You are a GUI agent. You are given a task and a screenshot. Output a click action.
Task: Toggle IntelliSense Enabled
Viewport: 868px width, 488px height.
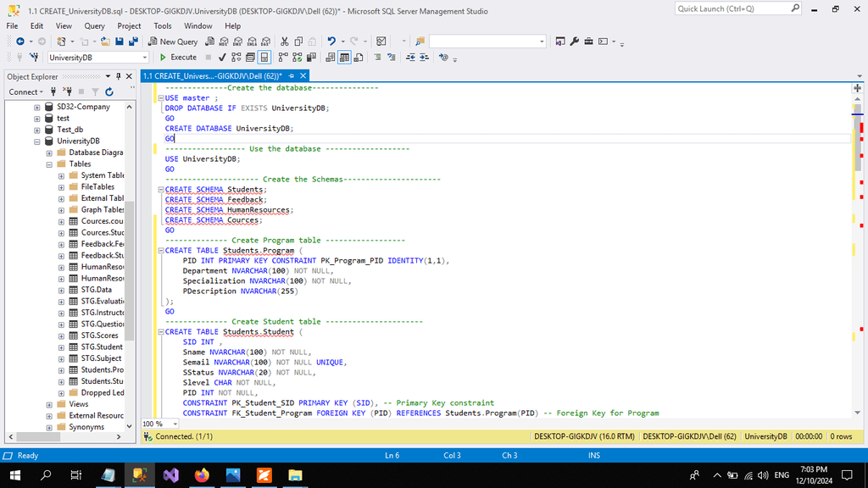click(x=264, y=58)
